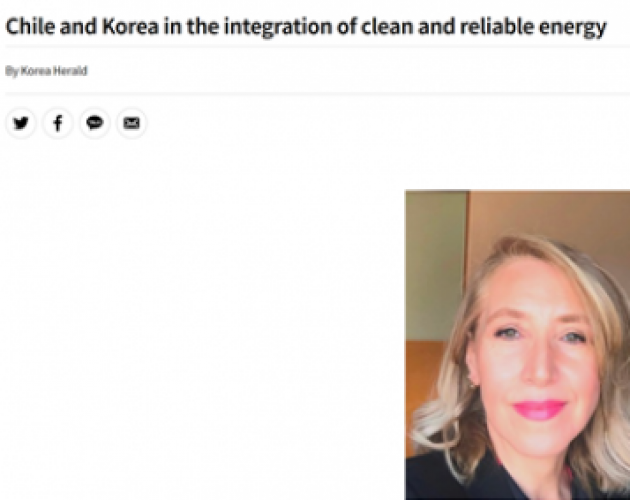Click the word 'Herald' in the byline
The width and height of the screenshot is (630, 500).
(x=70, y=71)
